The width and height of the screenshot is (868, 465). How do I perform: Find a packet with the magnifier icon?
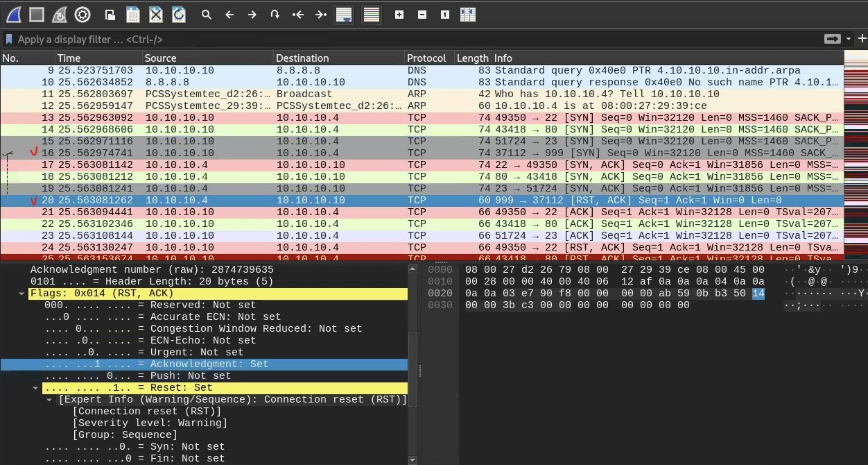tap(207, 14)
